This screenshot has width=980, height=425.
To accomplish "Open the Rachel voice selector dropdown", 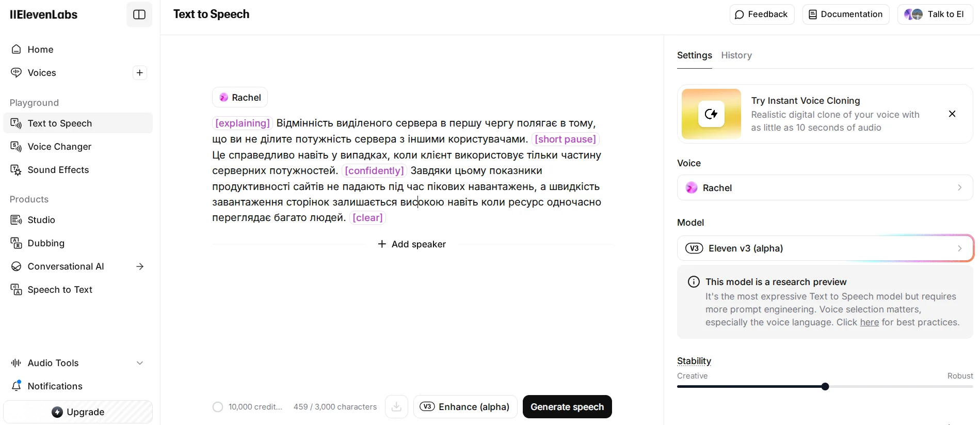I will [x=825, y=188].
